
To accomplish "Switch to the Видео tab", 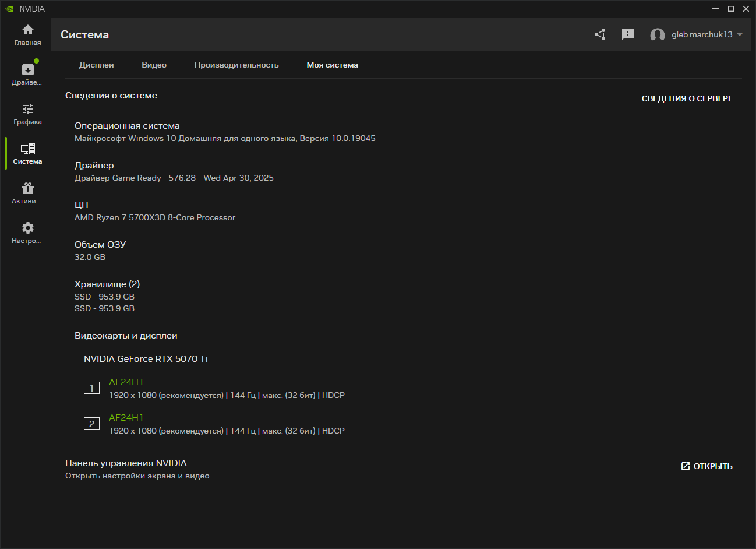I will click(x=154, y=65).
